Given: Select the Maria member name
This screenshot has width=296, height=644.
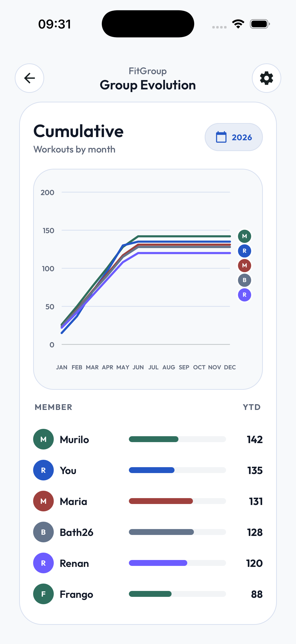Looking at the screenshot, I should pos(73,502).
